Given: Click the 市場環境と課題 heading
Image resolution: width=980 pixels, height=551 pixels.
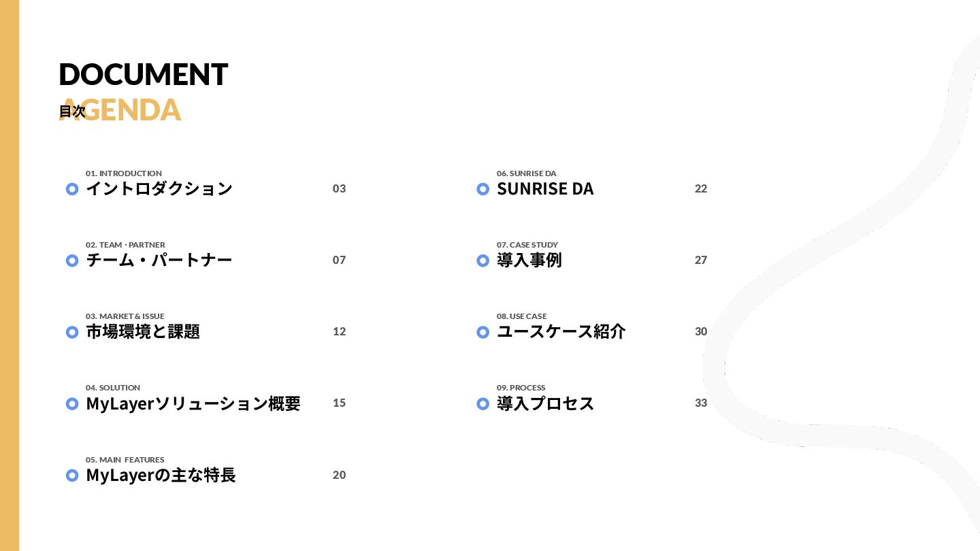Looking at the screenshot, I should coord(143,331).
